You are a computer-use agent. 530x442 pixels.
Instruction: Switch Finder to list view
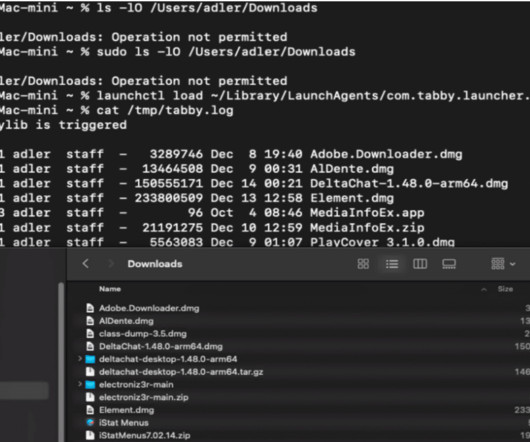[x=392, y=264]
